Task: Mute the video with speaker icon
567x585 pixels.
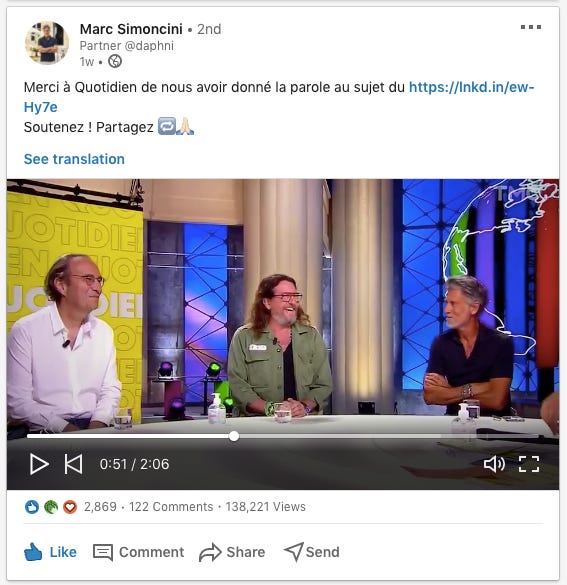Action: coord(494,464)
